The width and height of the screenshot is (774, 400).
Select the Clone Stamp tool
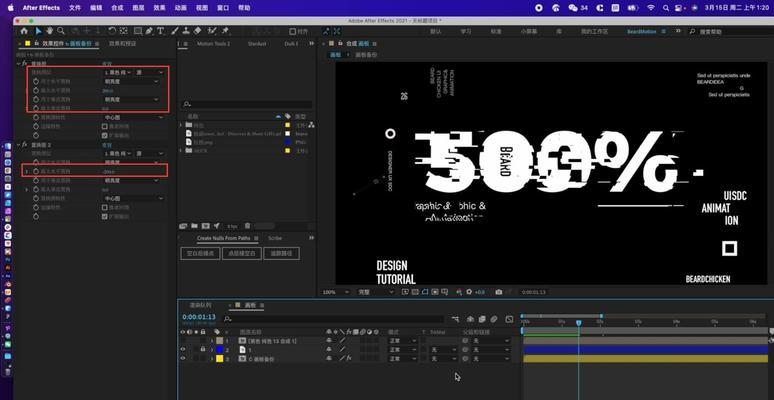click(x=186, y=31)
